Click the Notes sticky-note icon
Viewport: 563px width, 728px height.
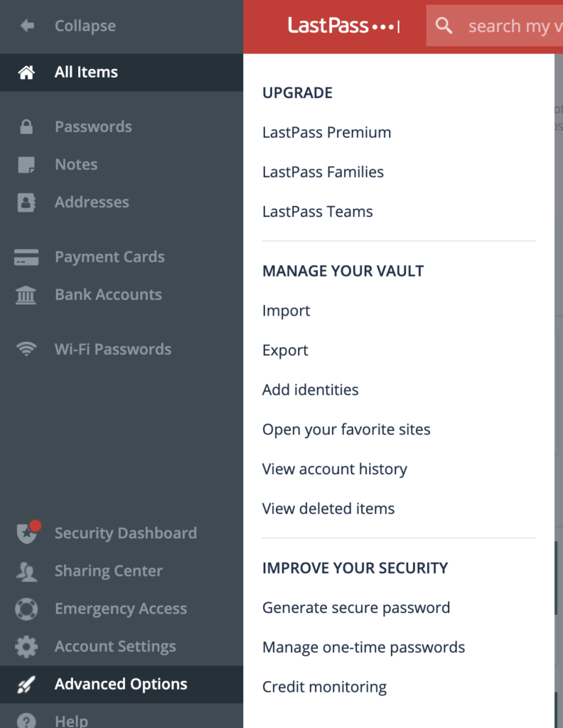pos(26,165)
